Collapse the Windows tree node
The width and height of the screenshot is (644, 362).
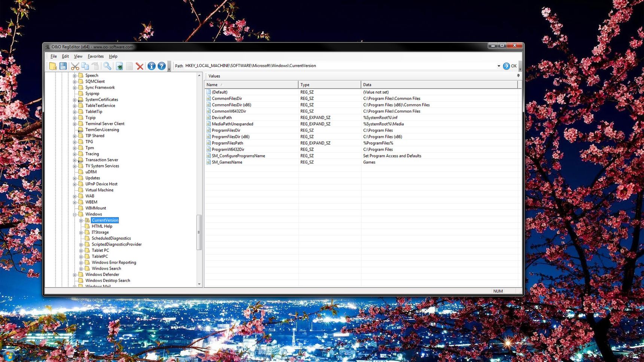click(x=75, y=214)
